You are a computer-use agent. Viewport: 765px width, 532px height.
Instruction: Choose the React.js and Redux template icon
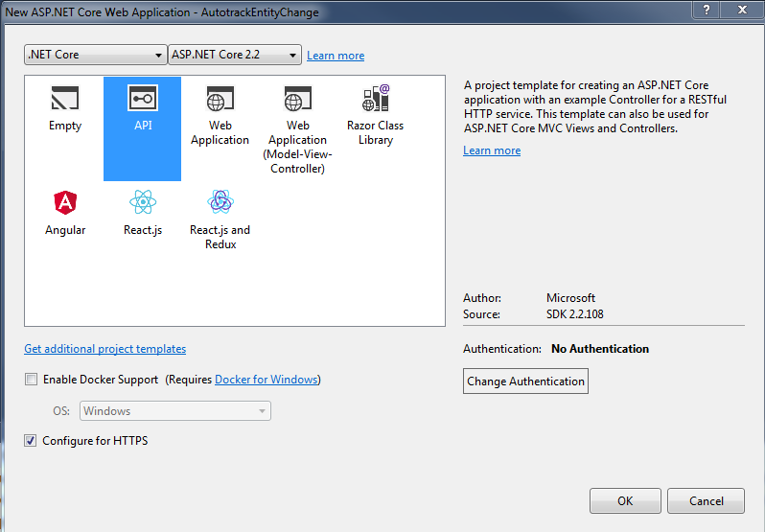pyautogui.click(x=220, y=201)
